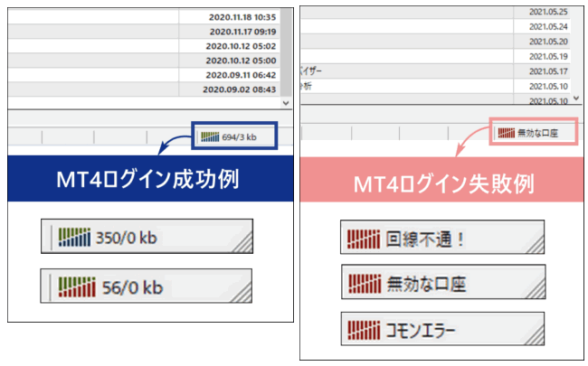Click the MT4ログイン失敗例 heading

pyautogui.click(x=444, y=184)
